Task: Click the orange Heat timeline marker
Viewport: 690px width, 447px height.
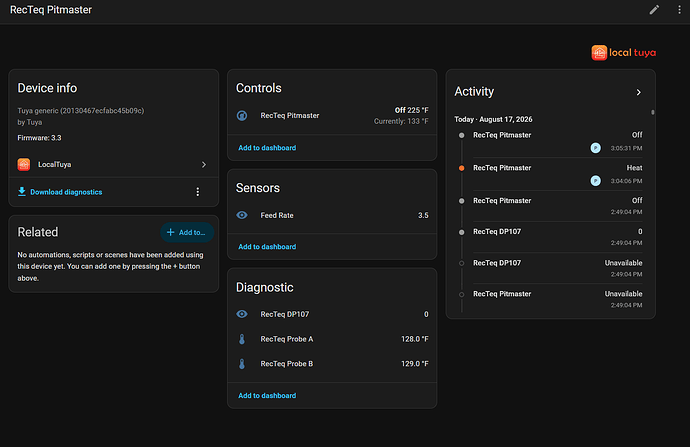Action: [462, 168]
